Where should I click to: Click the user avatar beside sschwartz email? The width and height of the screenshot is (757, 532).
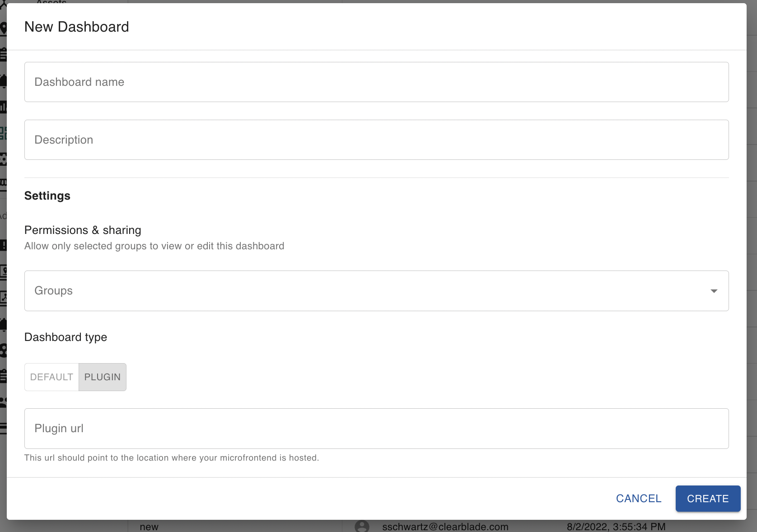[362, 526]
